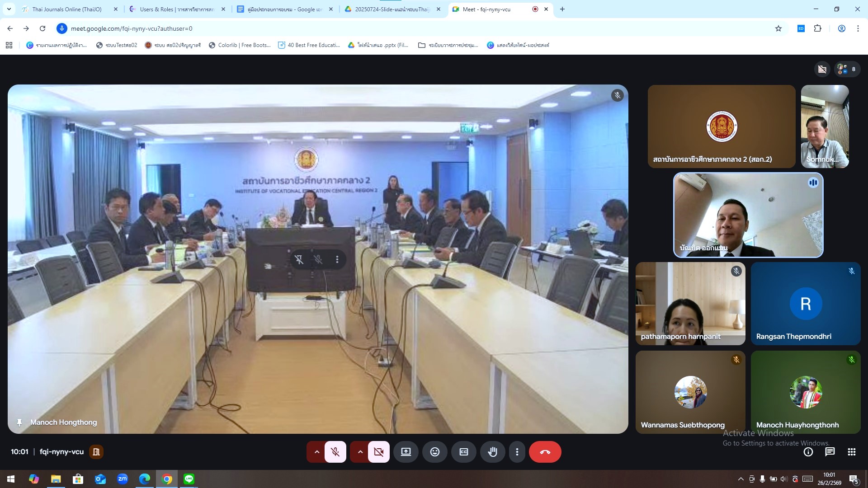
Task: Open LINE from the Windows taskbar
Action: 189,479
